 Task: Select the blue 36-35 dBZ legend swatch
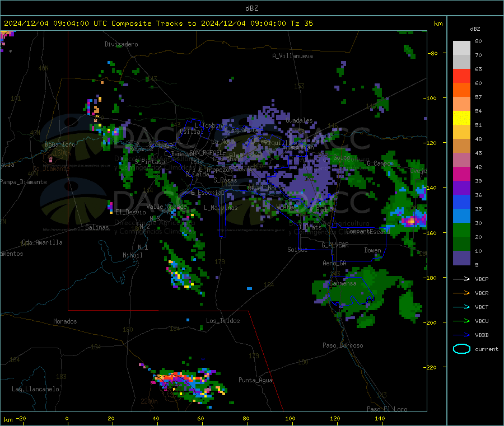click(461, 202)
